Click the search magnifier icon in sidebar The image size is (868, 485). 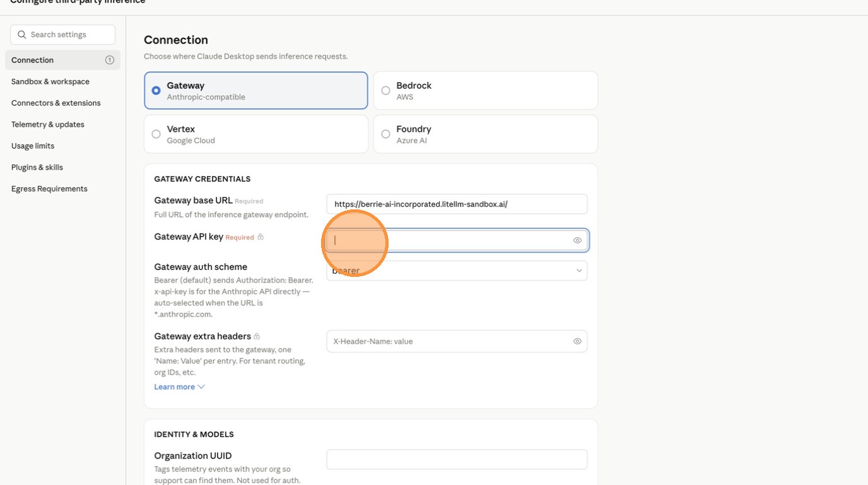tap(22, 35)
